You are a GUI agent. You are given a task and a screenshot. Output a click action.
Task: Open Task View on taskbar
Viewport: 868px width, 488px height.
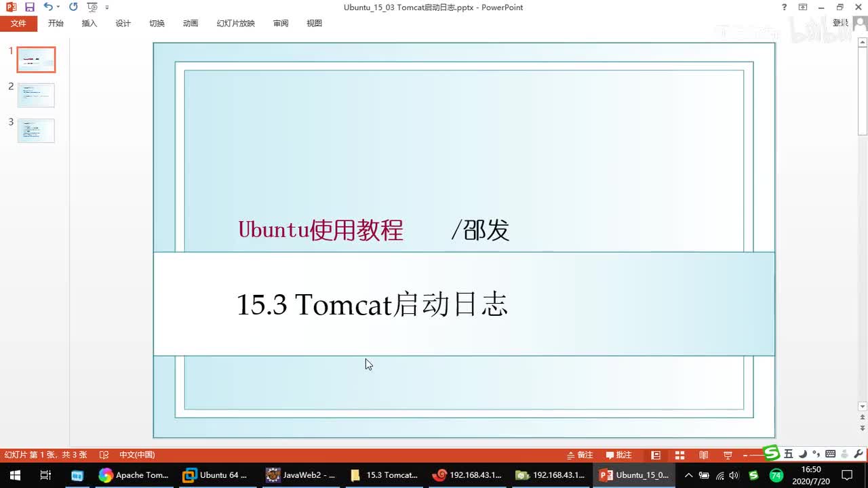point(45,475)
